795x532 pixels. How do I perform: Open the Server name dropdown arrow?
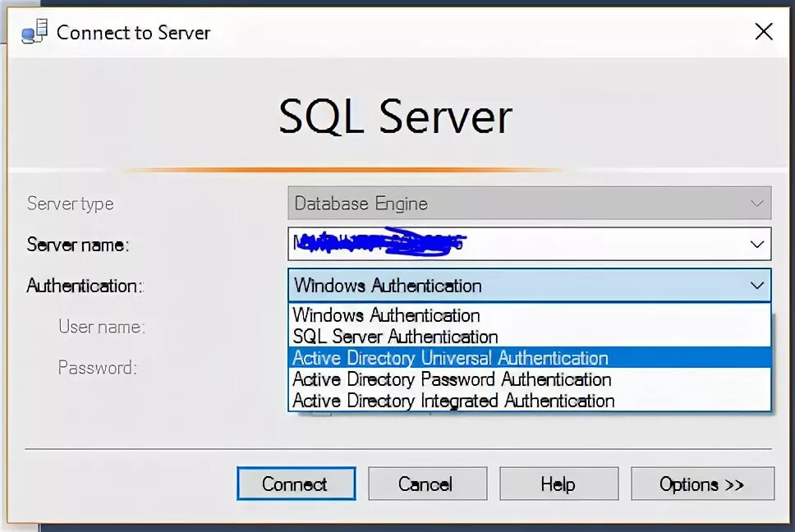pos(757,244)
